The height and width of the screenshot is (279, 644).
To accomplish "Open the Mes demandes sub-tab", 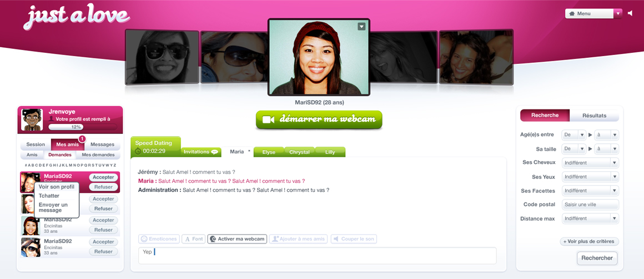I will point(98,155).
